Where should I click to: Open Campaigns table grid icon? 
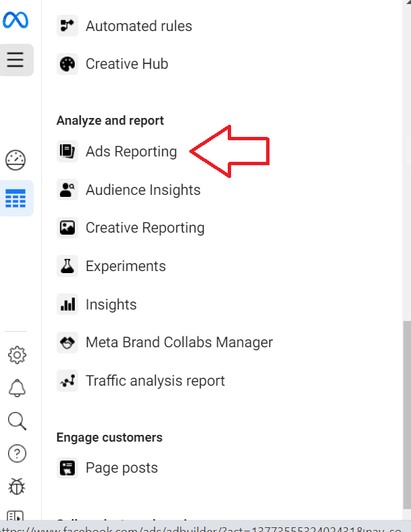[x=15, y=198]
